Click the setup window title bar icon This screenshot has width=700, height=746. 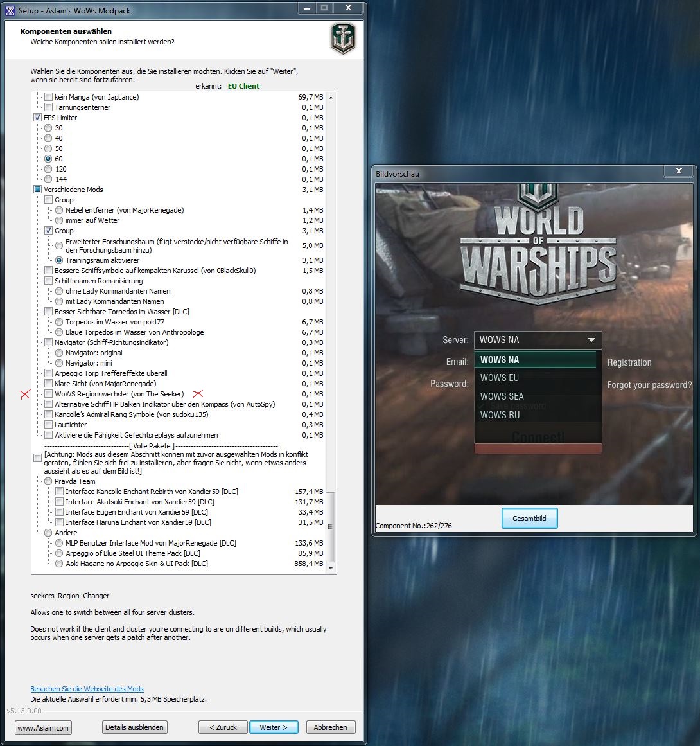click(10, 10)
